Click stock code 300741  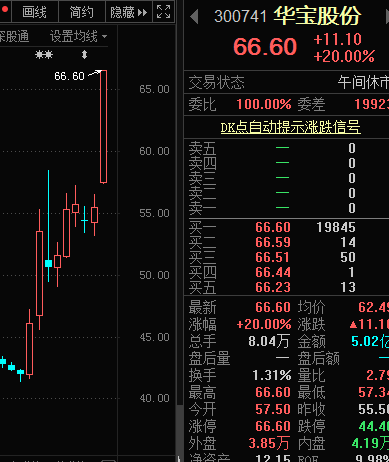point(240,16)
